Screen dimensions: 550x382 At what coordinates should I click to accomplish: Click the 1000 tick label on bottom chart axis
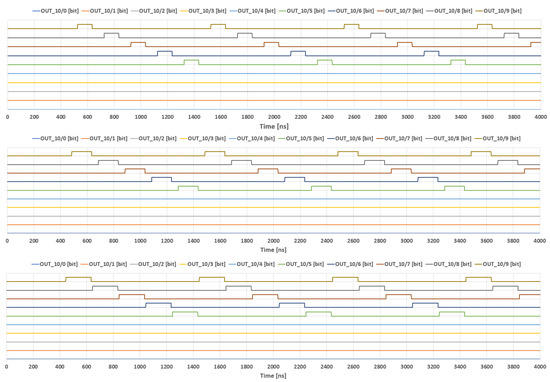coord(140,367)
